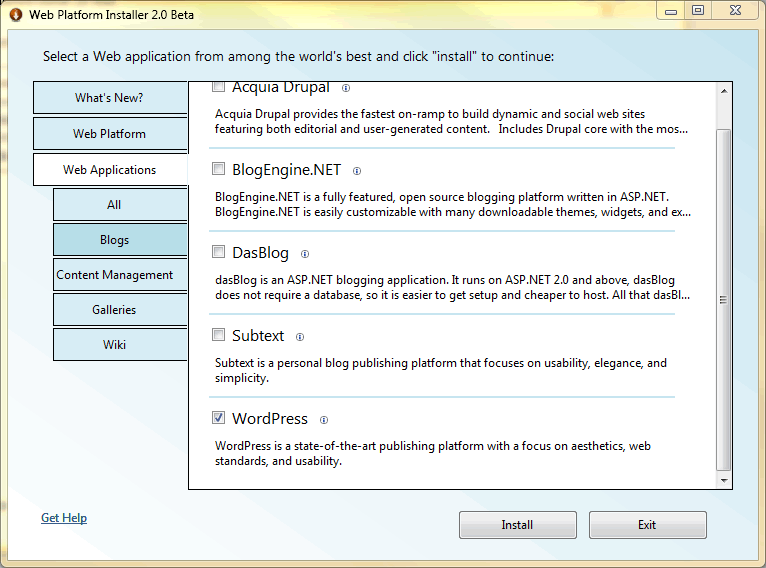Click the BlogEngine.NET title text

pyautogui.click(x=286, y=170)
